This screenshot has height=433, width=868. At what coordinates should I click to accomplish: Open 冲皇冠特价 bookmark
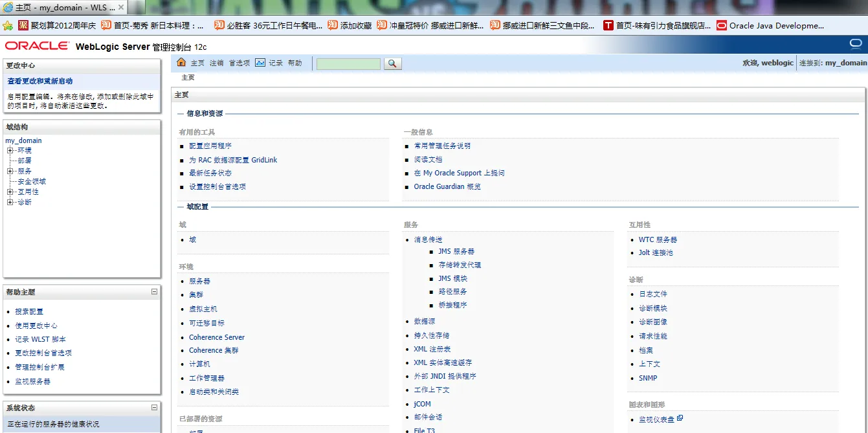point(430,26)
